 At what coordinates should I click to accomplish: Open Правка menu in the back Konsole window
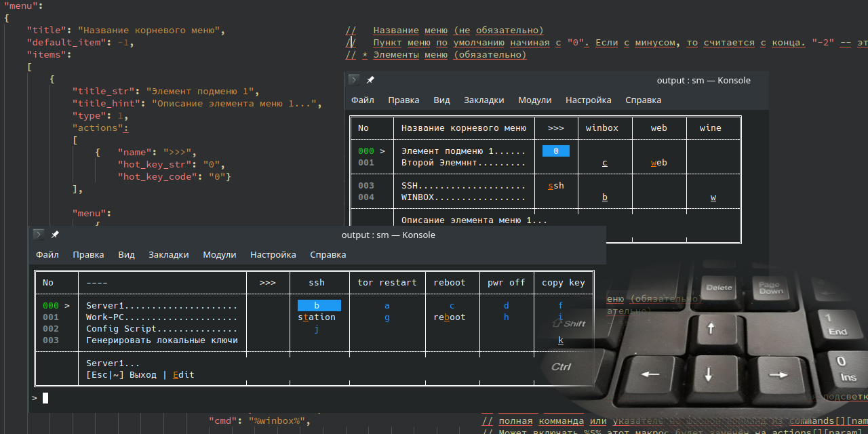pyautogui.click(x=403, y=100)
